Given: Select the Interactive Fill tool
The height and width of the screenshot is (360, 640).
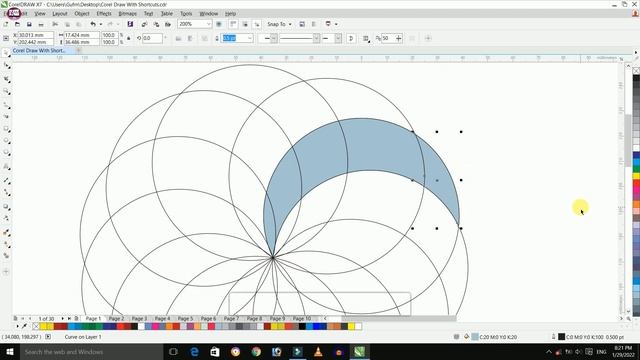Looking at the screenshot, I should pos(6,244).
